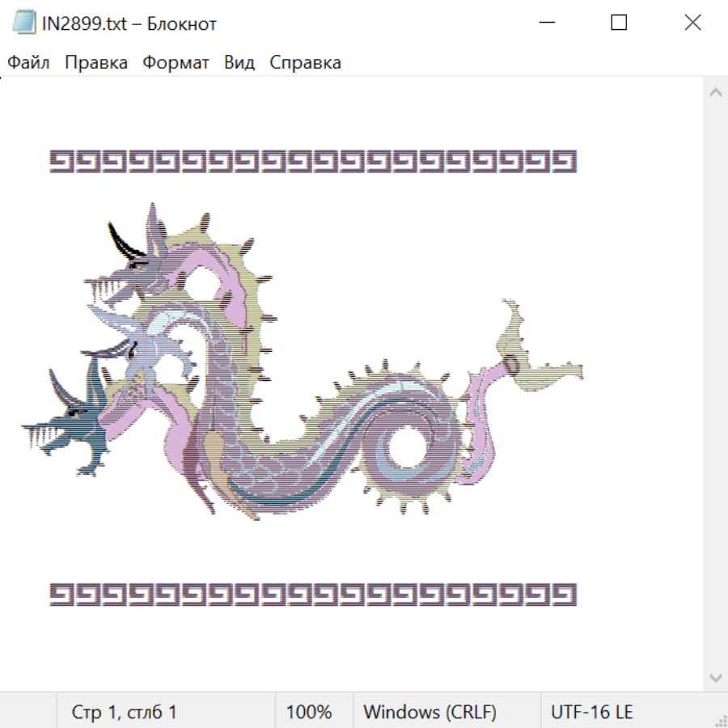This screenshot has height=728, width=728.
Task: Maximize the Блокнот window
Action: (619, 23)
